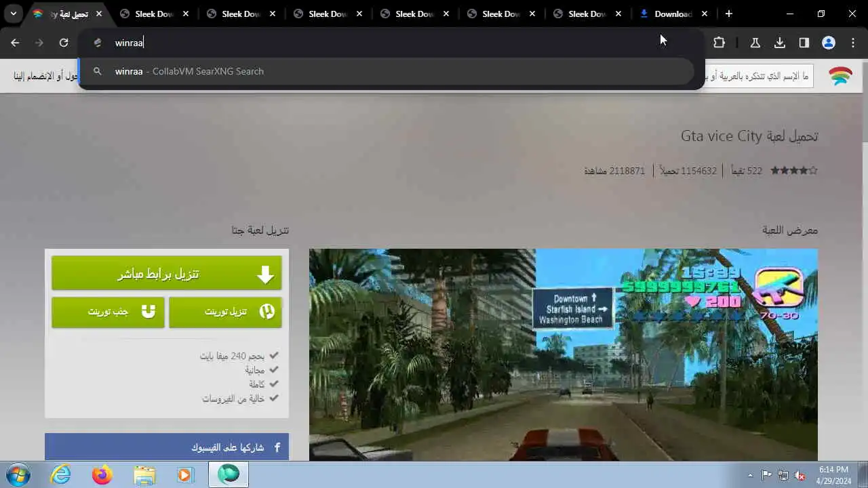Viewport: 868px width, 488px height.
Task: Launch Internet Explorer from the taskbar
Action: click(x=61, y=475)
